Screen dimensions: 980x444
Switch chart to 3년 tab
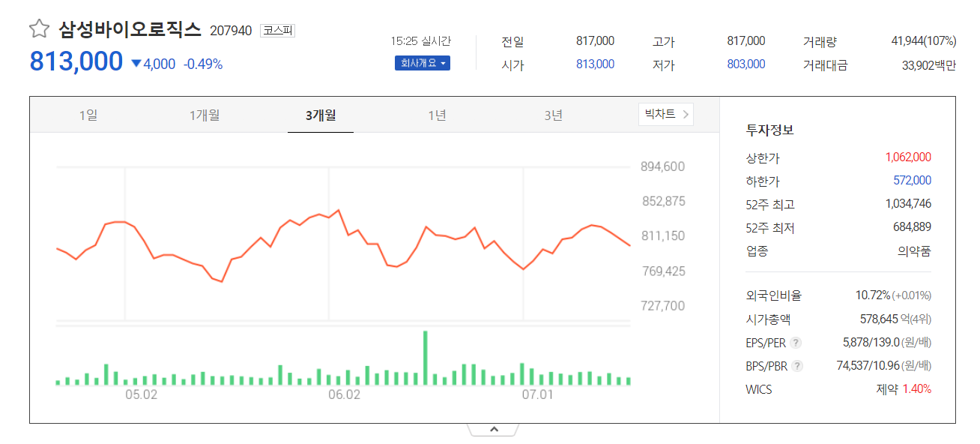553,115
